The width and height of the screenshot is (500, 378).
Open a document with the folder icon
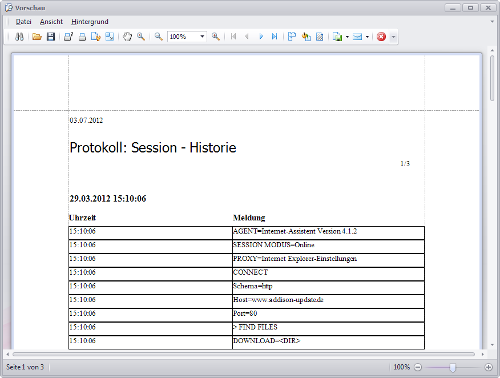[37, 37]
